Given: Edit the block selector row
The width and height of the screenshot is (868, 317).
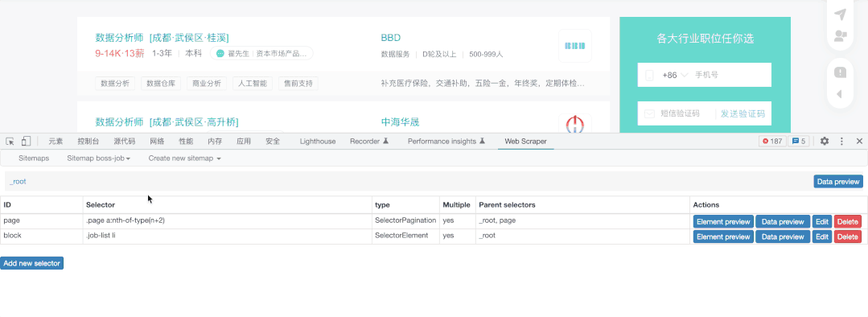Looking at the screenshot, I should (822, 237).
